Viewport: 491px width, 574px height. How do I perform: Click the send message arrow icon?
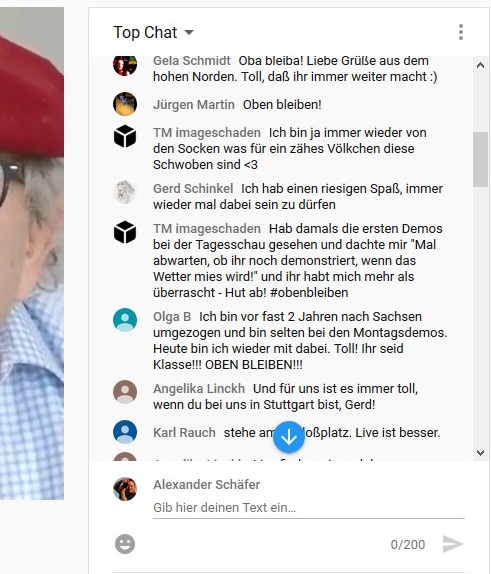pos(453,544)
